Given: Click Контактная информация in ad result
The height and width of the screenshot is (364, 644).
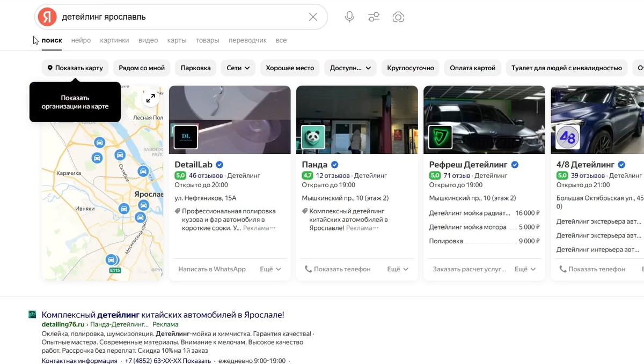Looking at the screenshot, I should point(79,361).
